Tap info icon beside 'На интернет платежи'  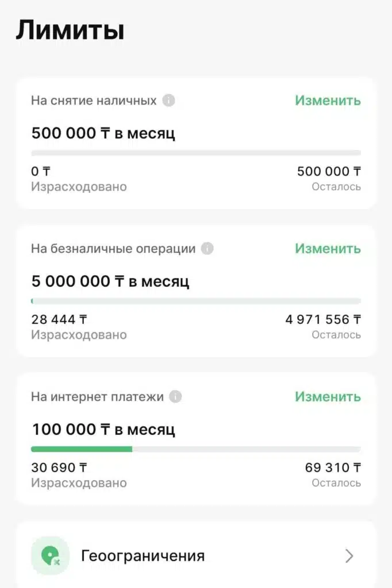point(175,397)
